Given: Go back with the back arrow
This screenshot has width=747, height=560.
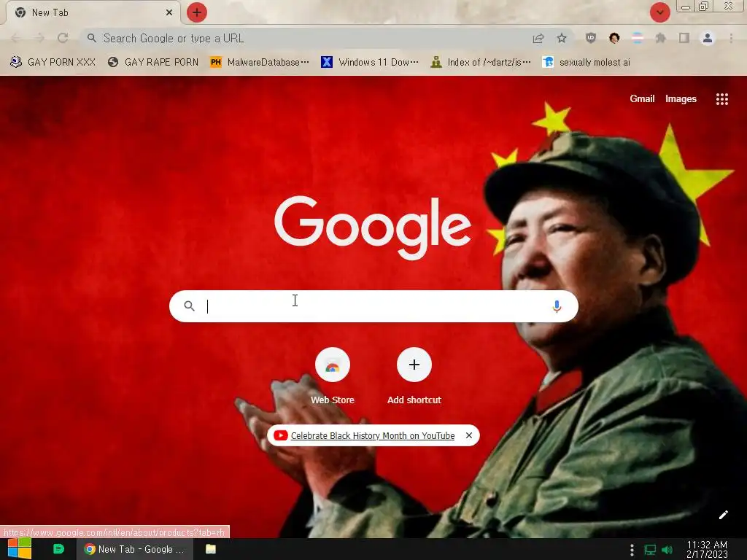Looking at the screenshot, I should click(x=16, y=38).
